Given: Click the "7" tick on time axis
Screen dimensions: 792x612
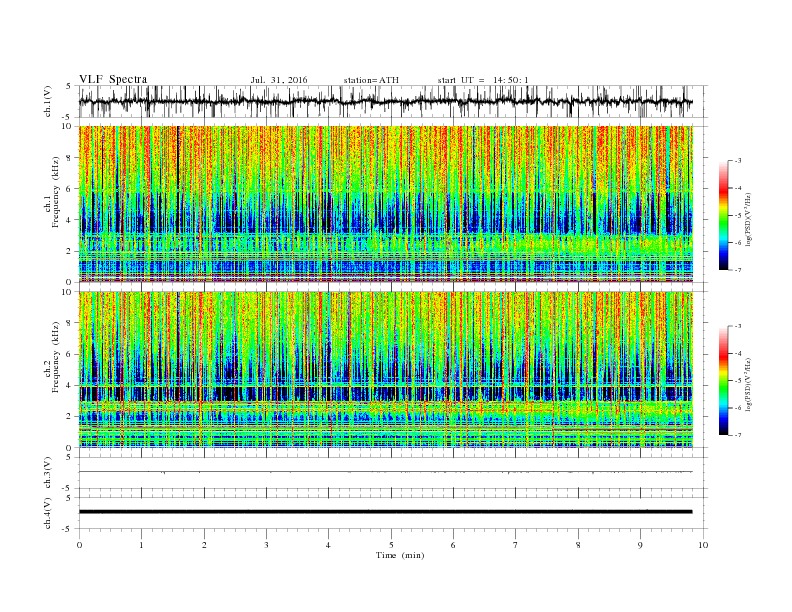Looking at the screenshot, I should tap(516, 545).
